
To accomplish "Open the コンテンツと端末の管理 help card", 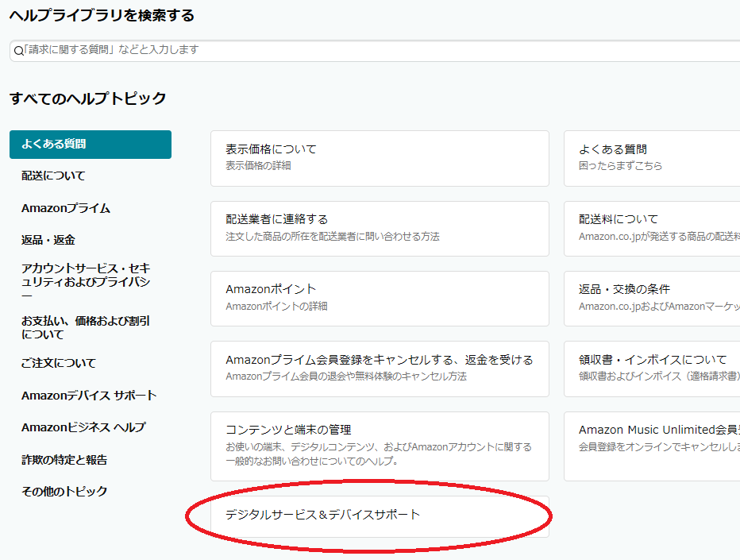I will (x=380, y=446).
